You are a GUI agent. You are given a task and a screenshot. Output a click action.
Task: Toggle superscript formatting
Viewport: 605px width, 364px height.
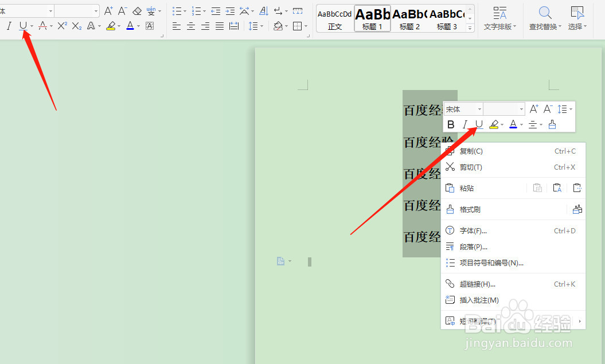pos(62,26)
